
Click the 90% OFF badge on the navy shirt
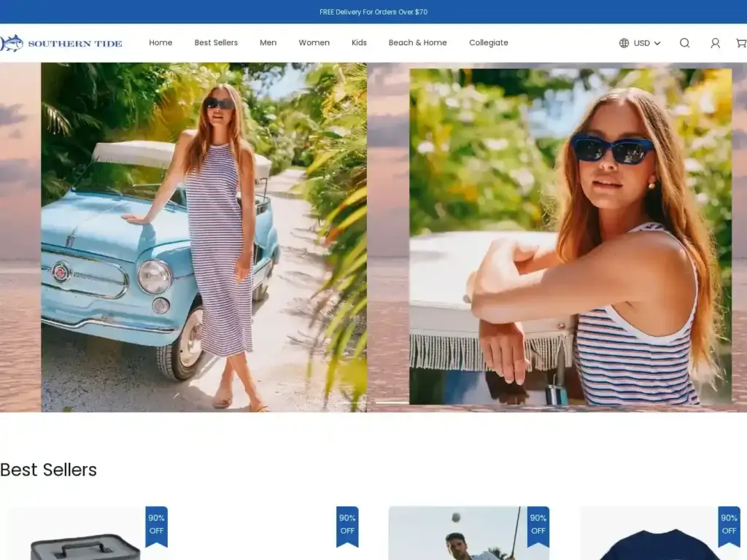click(x=728, y=524)
